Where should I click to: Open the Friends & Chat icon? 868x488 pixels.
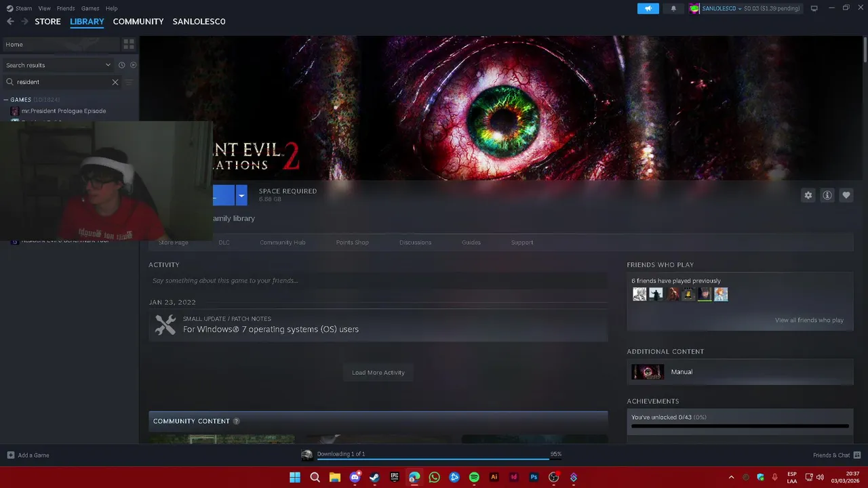tap(857, 455)
